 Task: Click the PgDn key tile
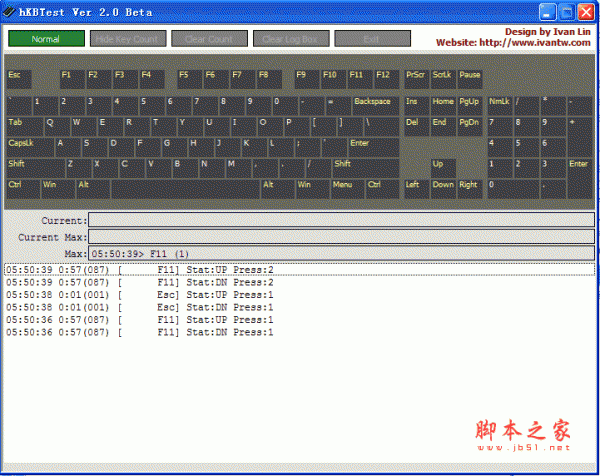click(x=470, y=127)
